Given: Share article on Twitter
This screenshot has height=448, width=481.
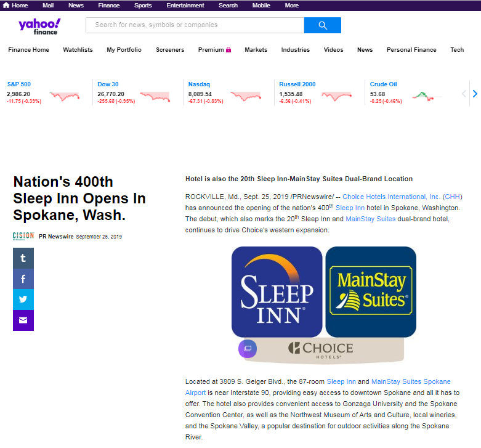Looking at the screenshot, I should pos(23,299).
